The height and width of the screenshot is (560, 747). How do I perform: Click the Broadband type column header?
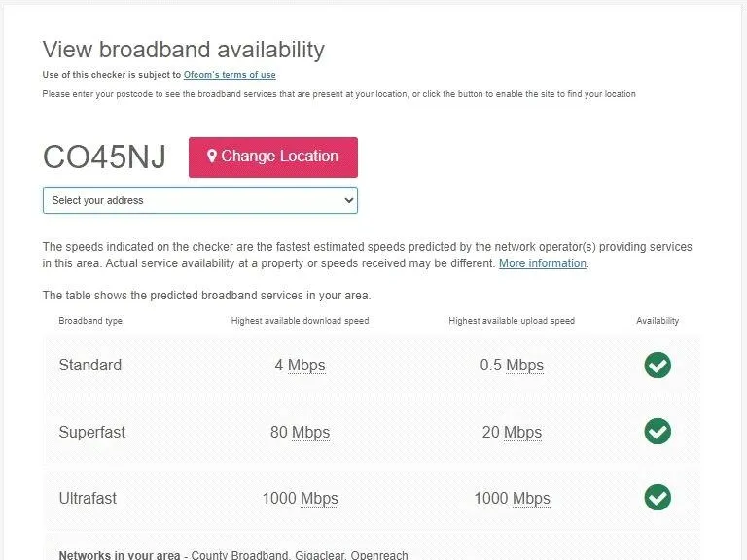point(90,321)
